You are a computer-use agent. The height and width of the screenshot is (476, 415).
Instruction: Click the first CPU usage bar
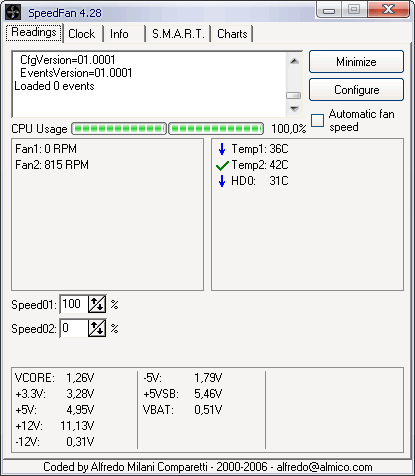[119, 129]
